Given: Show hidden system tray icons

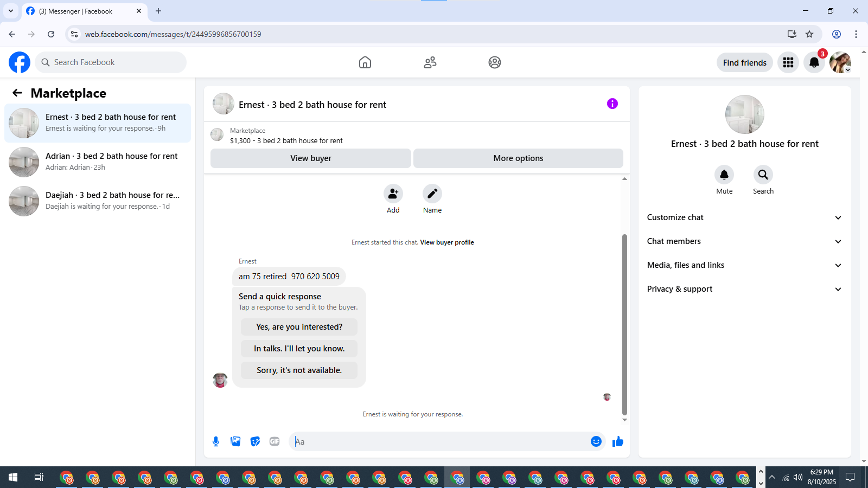Looking at the screenshot, I should (x=772, y=477).
